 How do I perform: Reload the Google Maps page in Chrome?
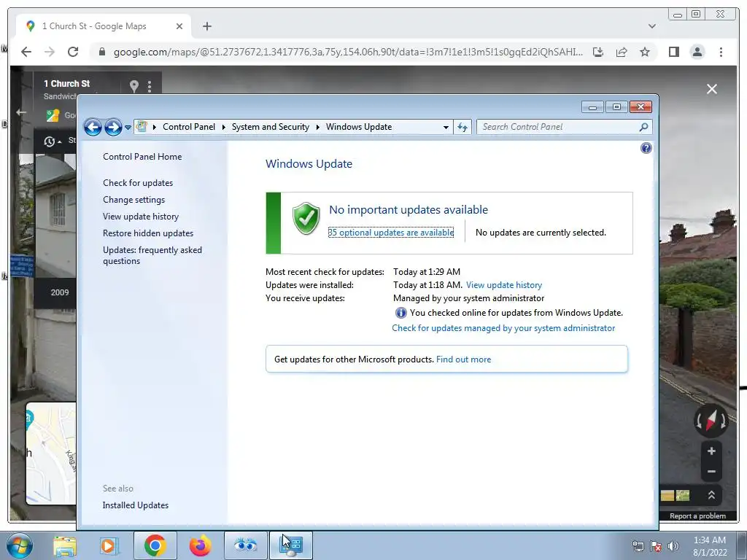pos(73,52)
